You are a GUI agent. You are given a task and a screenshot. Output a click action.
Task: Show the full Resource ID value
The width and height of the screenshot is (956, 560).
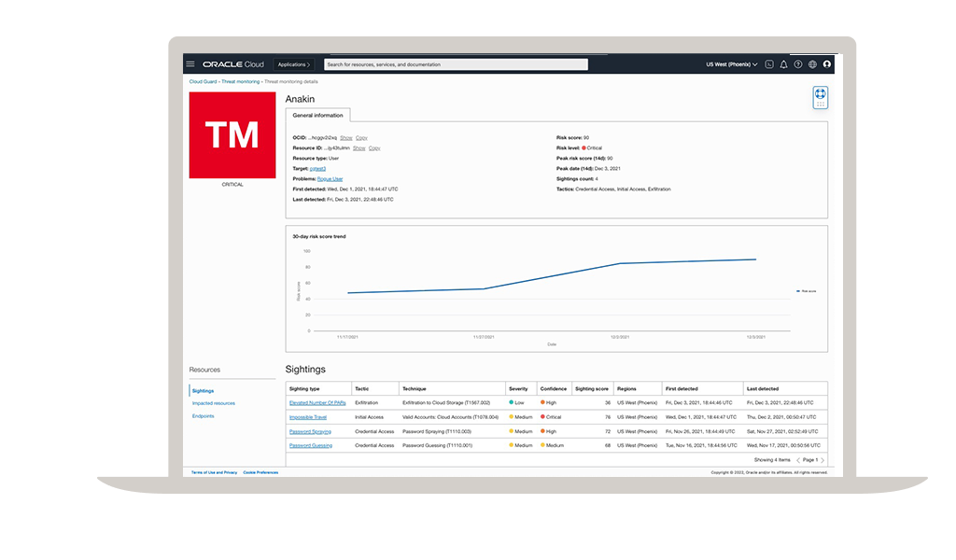click(x=358, y=148)
